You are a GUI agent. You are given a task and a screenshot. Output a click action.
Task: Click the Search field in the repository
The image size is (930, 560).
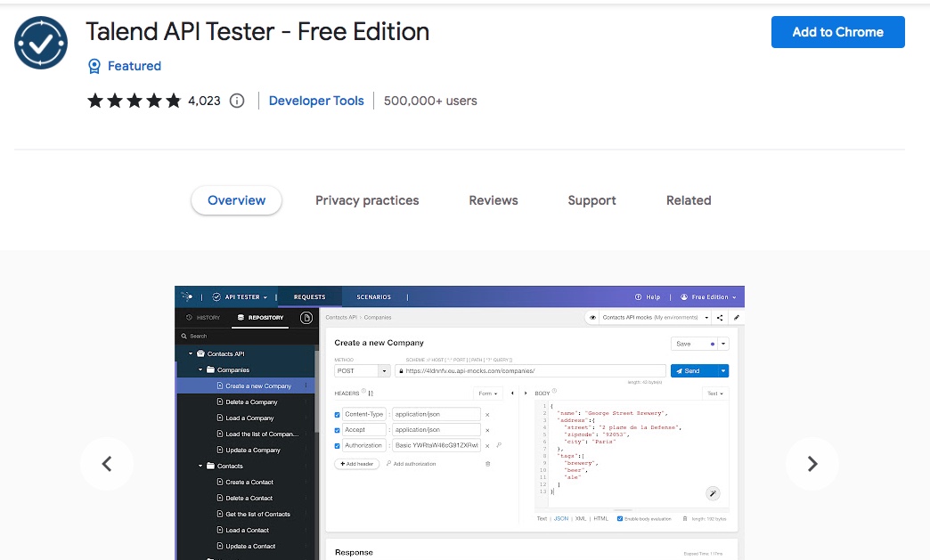point(247,336)
